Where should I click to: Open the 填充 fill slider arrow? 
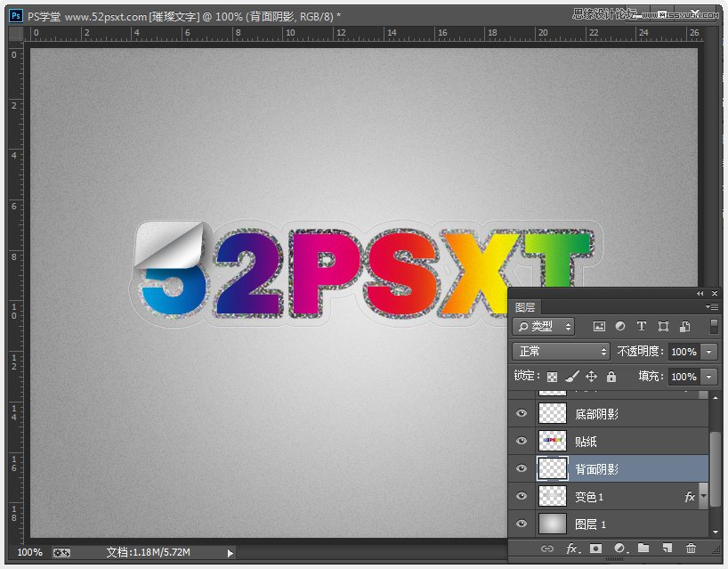pos(709,377)
